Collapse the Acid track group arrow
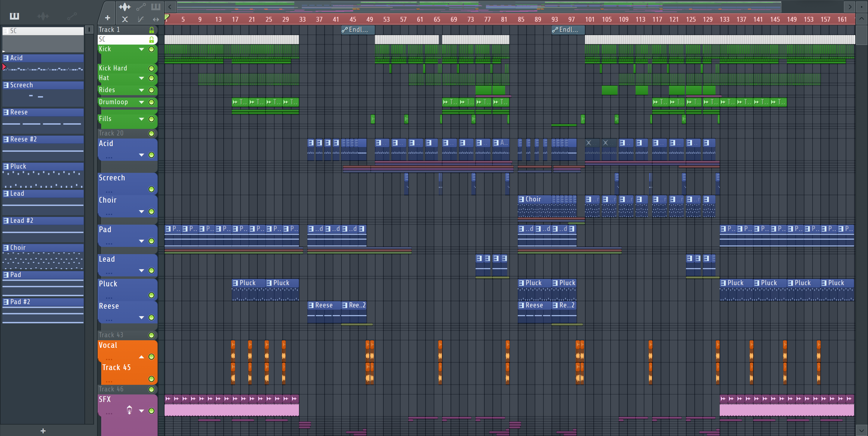Screen dimensions: 868x436 pyautogui.click(x=142, y=155)
